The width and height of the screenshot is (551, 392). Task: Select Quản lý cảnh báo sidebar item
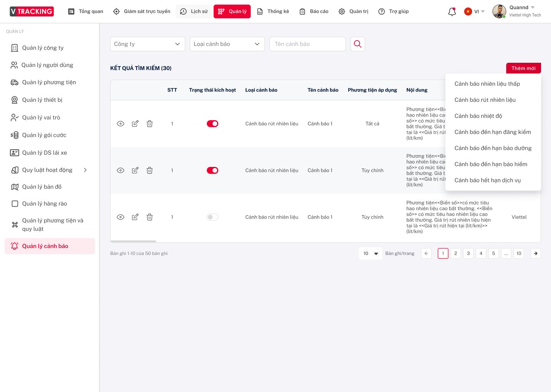click(50, 246)
